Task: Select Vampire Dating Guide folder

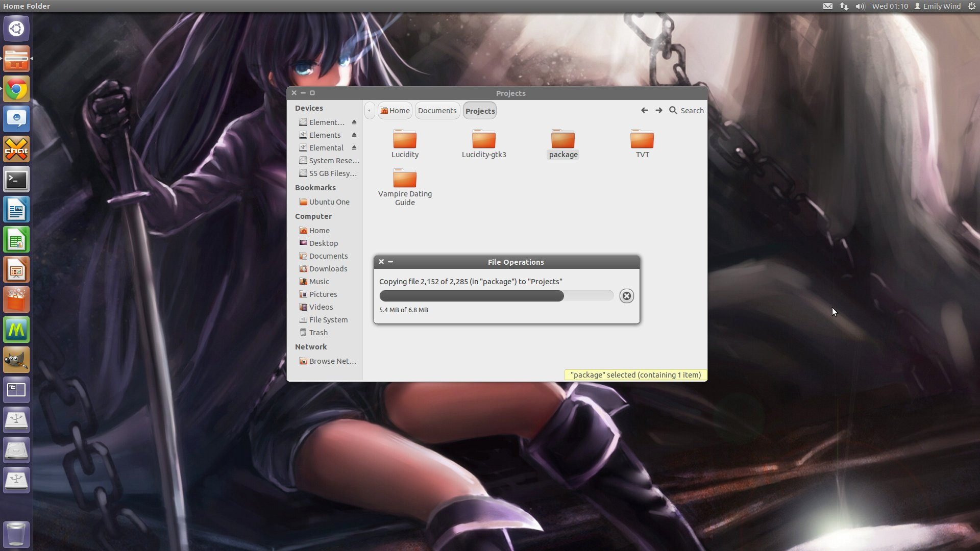Action: pyautogui.click(x=405, y=187)
